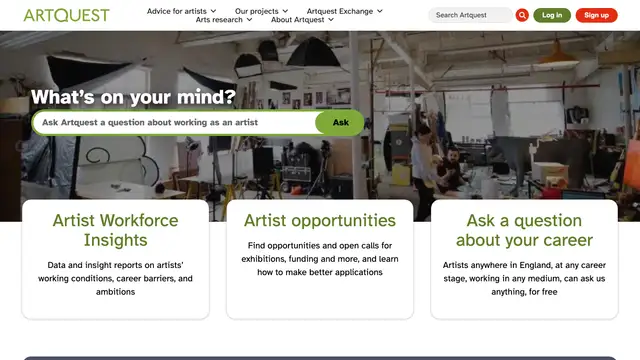The width and height of the screenshot is (640, 360).
Task: Click the "What's on your mind?" heading
Action: pos(133,97)
